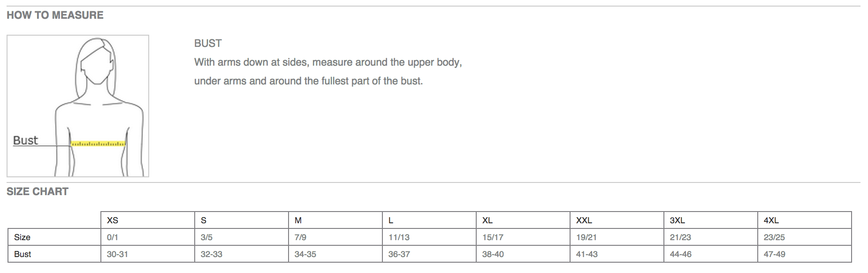Click the XS column header
The image size is (868, 273).
pos(113,220)
